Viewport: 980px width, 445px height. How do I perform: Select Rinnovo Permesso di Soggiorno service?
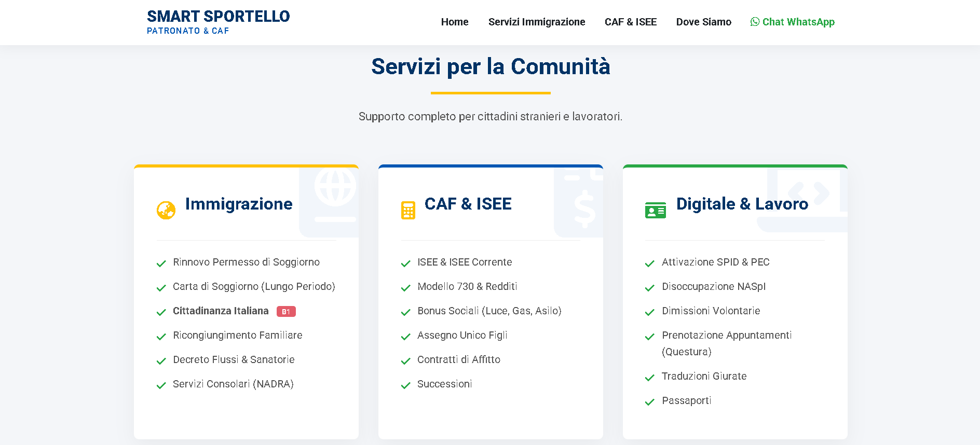coord(247,262)
